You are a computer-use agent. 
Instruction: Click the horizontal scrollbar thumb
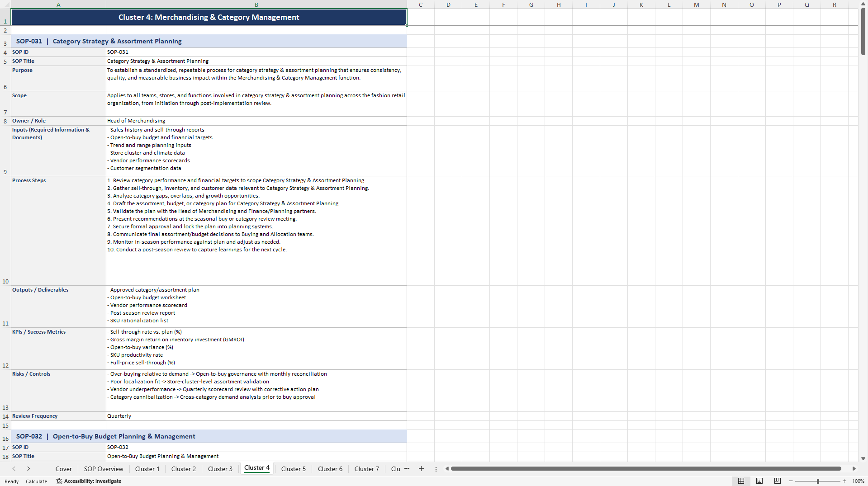[x=646, y=469]
